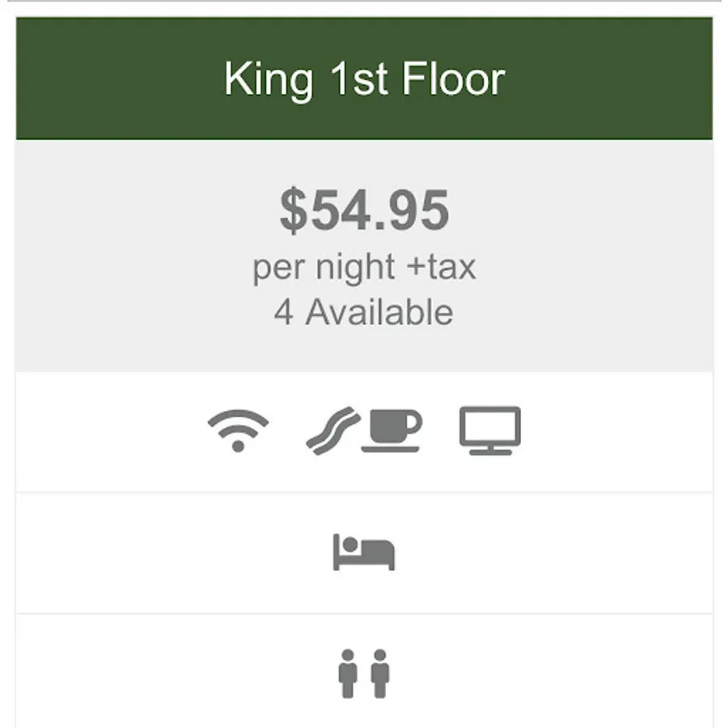728x728 pixels.
Task: Click the word 'night' under price
Action: coord(356,268)
